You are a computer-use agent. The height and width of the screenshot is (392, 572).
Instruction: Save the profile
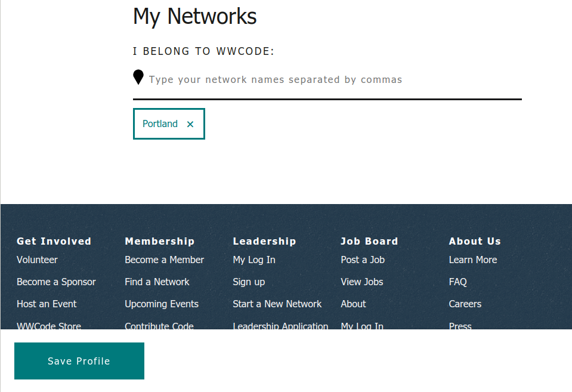tap(79, 361)
